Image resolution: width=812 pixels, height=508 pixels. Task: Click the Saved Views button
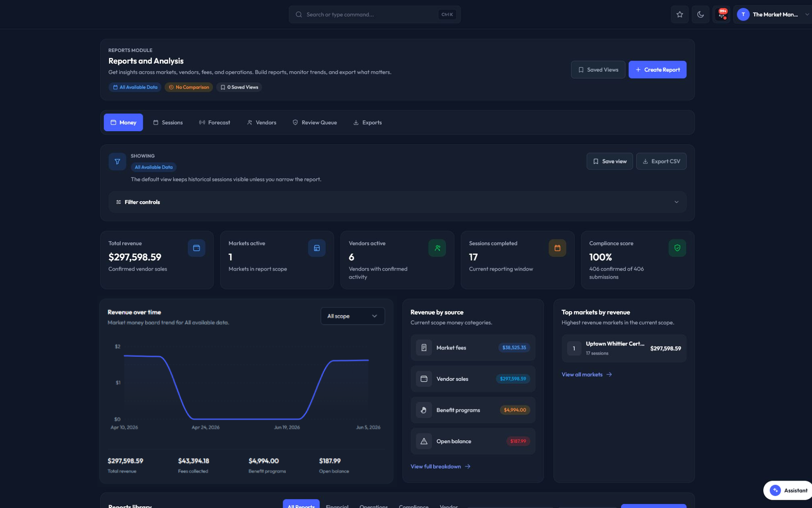click(x=598, y=70)
